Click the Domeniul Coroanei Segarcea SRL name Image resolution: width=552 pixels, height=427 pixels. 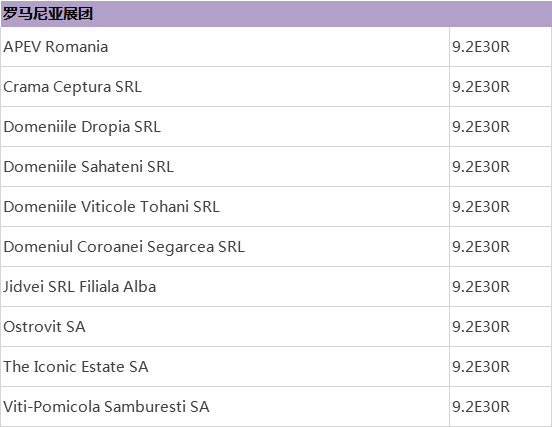click(124, 247)
